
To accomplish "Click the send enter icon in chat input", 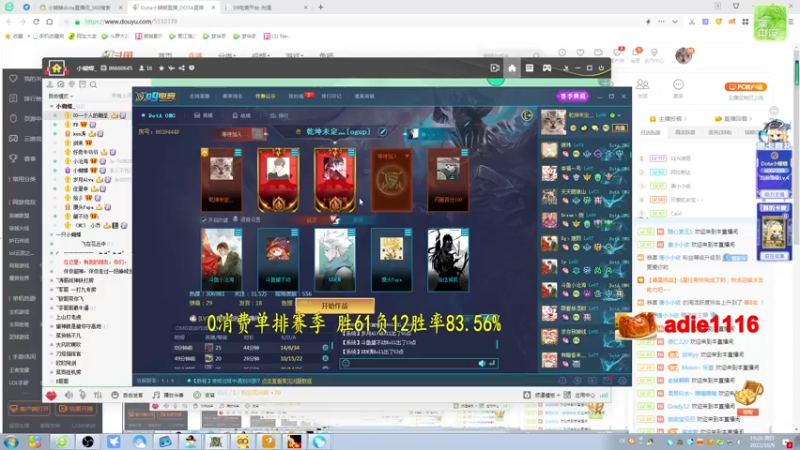I will coord(492,363).
